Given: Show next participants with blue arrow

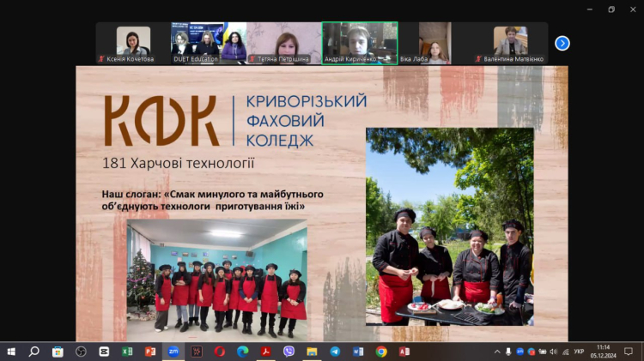Looking at the screenshot, I should [x=562, y=43].
